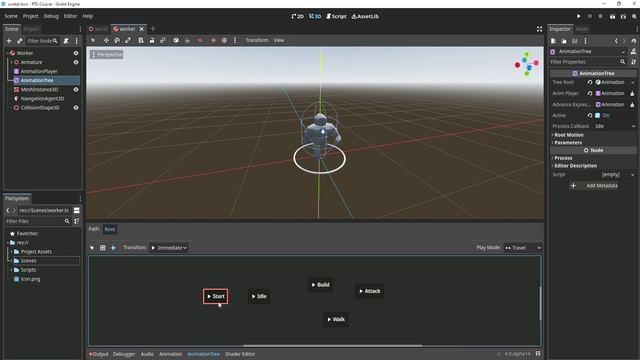Viewport: 640px width, 360px height.
Task: Go to previous edited object in history
Action: (616, 41)
